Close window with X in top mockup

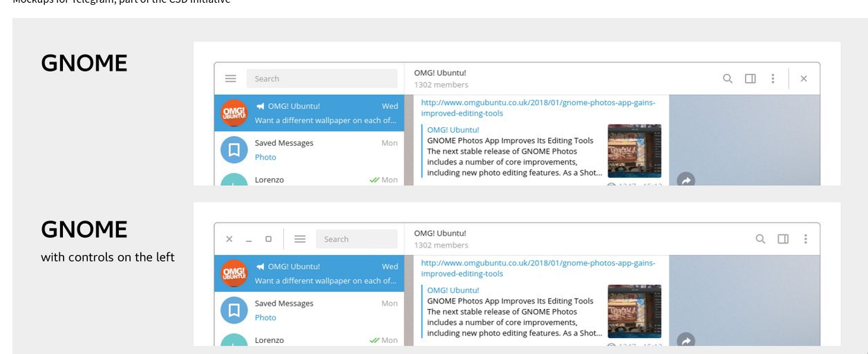point(804,79)
